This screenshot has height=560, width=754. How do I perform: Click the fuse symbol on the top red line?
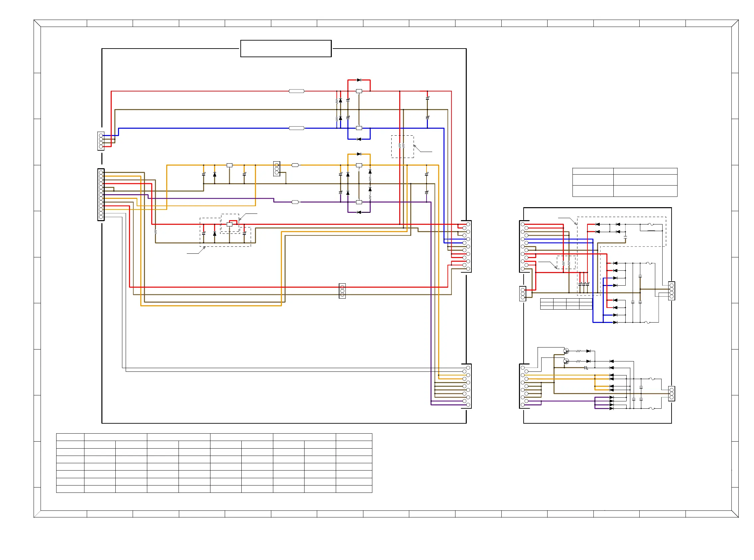296,91
